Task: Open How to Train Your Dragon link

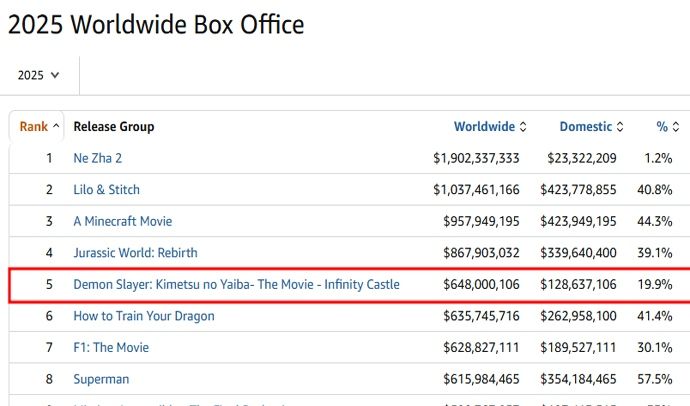Action: [143, 316]
